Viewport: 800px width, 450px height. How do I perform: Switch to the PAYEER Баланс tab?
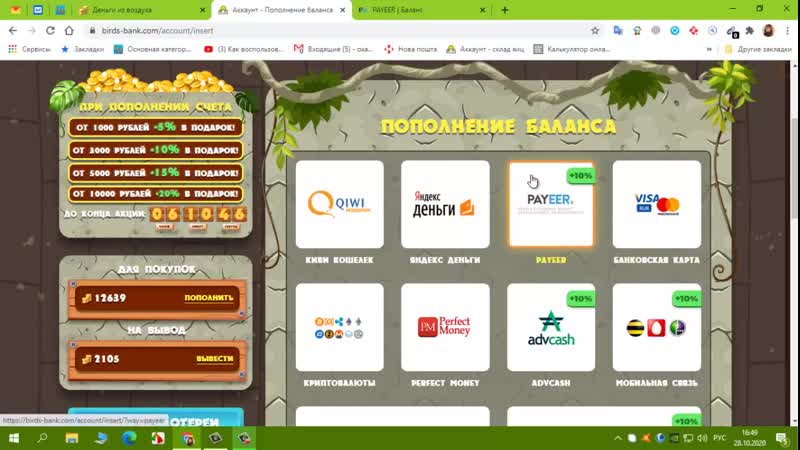421,10
